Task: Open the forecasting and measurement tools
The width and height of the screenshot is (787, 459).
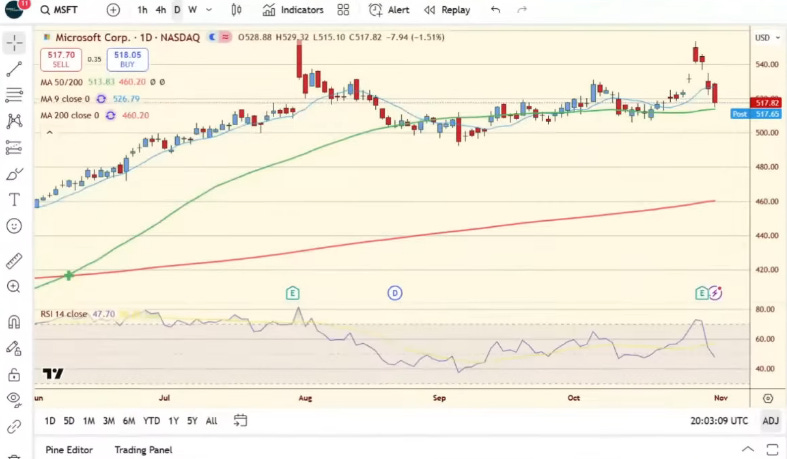Action: tap(14, 147)
